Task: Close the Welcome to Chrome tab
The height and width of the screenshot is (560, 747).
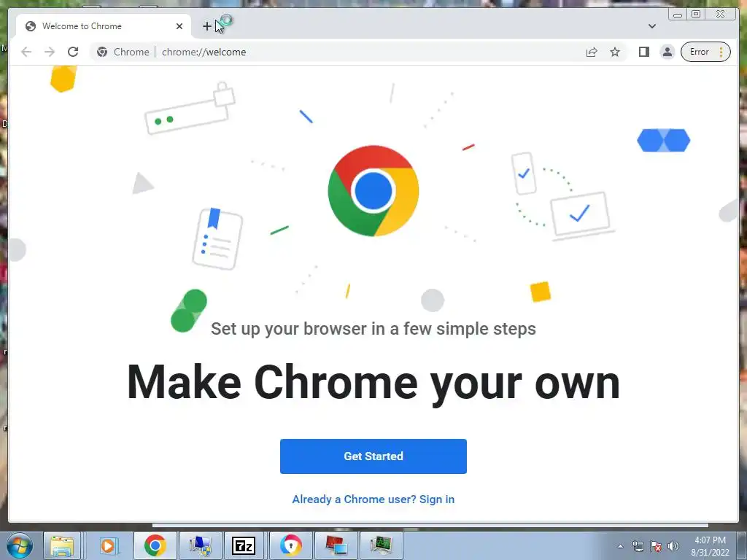Action: coord(179,26)
